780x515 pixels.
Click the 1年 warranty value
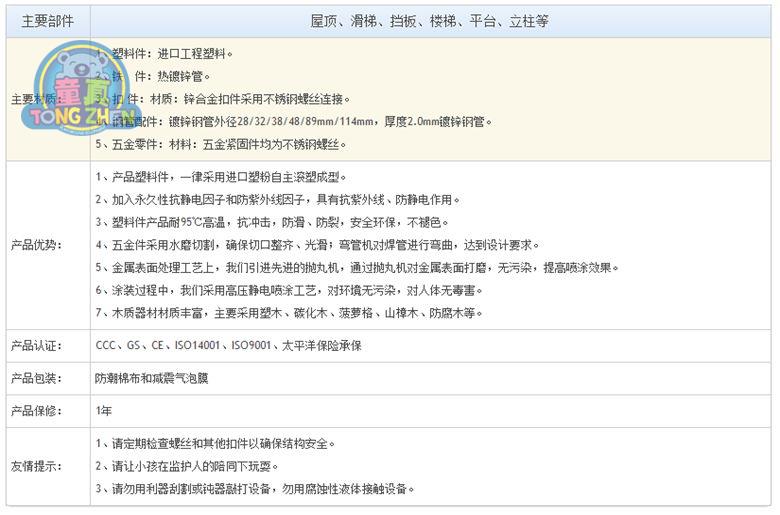(x=103, y=411)
